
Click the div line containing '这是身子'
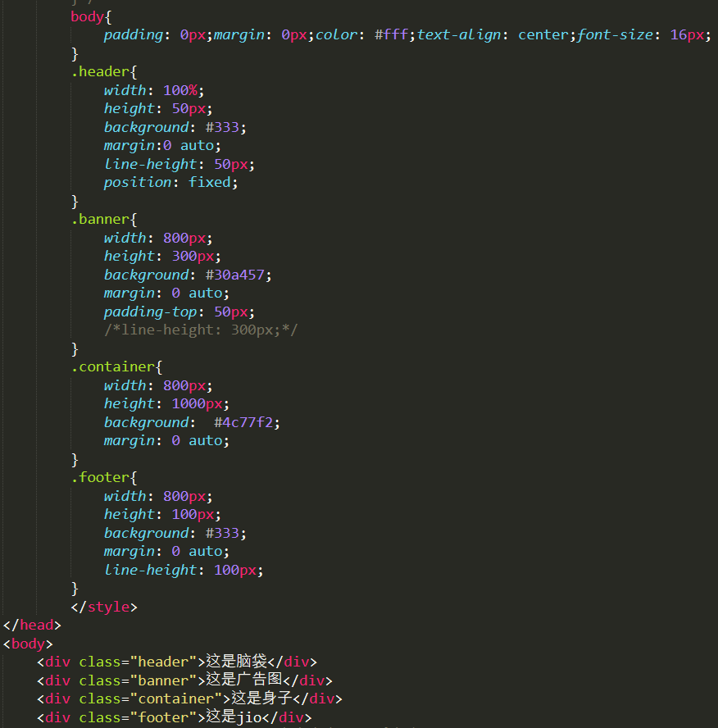[189, 698]
